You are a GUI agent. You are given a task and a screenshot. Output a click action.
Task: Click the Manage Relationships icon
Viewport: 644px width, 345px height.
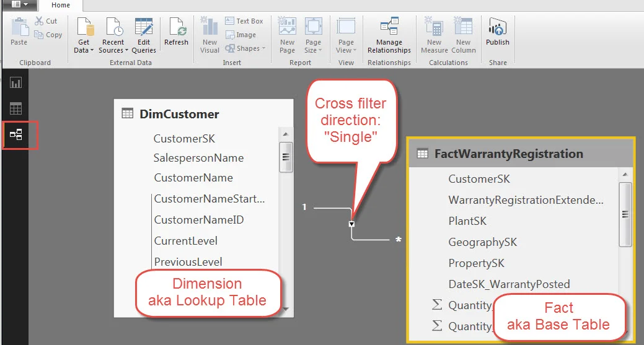[389, 36]
